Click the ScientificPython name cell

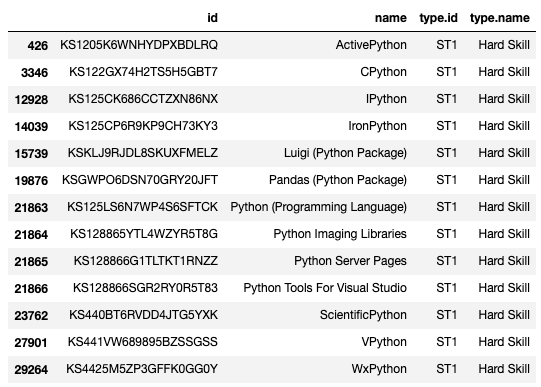(x=363, y=315)
